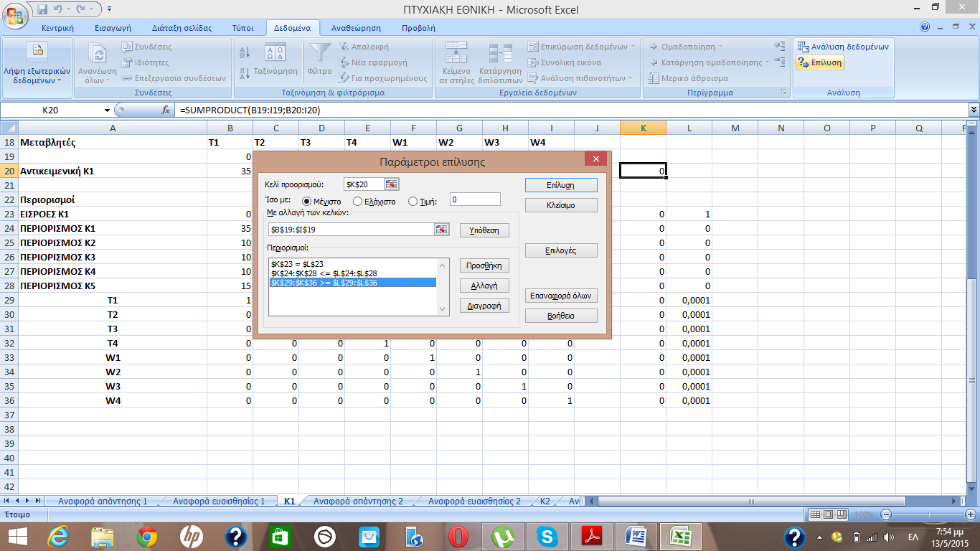This screenshot has width=980, height=551.
Task: Click the Αλλαγή change constraint button
Action: [x=484, y=286]
